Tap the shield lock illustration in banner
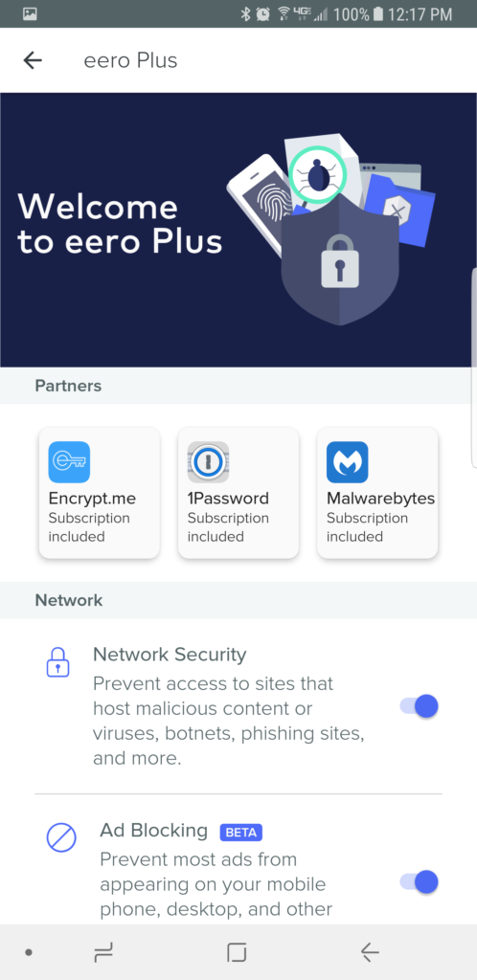The width and height of the screenshot is (477, 980). click(x=340, y=259)
